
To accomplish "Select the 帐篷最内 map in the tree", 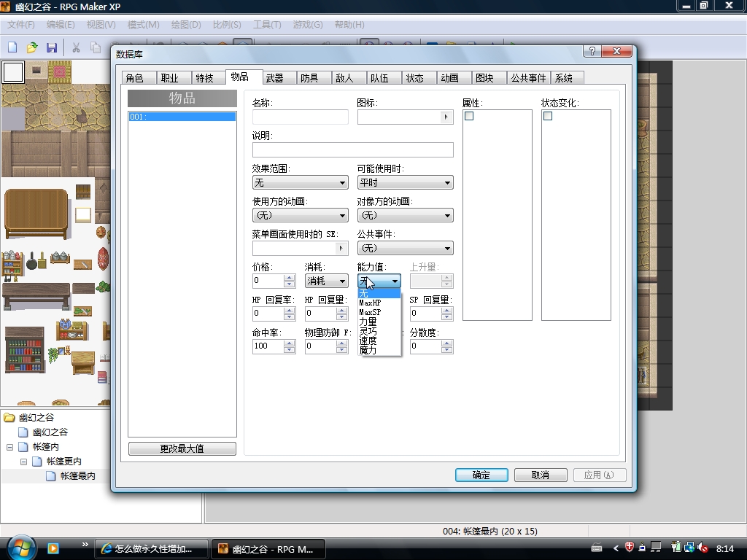I will click(77, 475).
